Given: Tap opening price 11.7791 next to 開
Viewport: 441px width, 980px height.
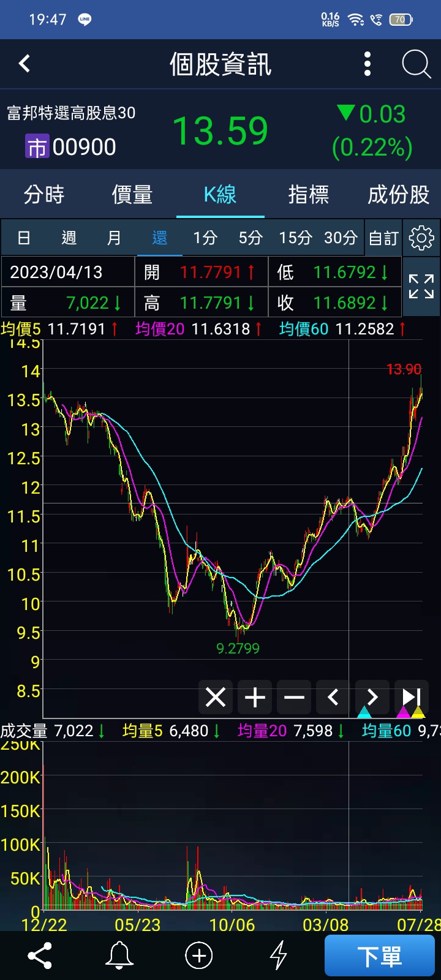Looking at the screenshot, I should [211, 272].
